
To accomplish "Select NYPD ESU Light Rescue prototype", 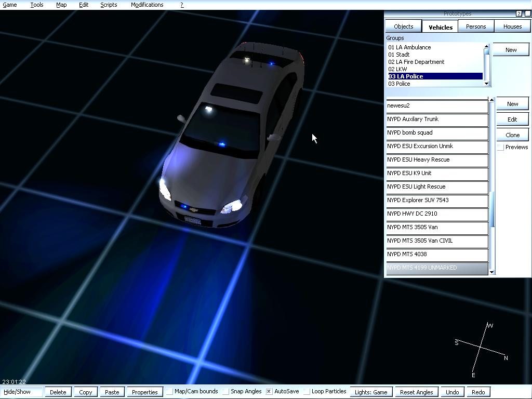I will click(437, 188).
